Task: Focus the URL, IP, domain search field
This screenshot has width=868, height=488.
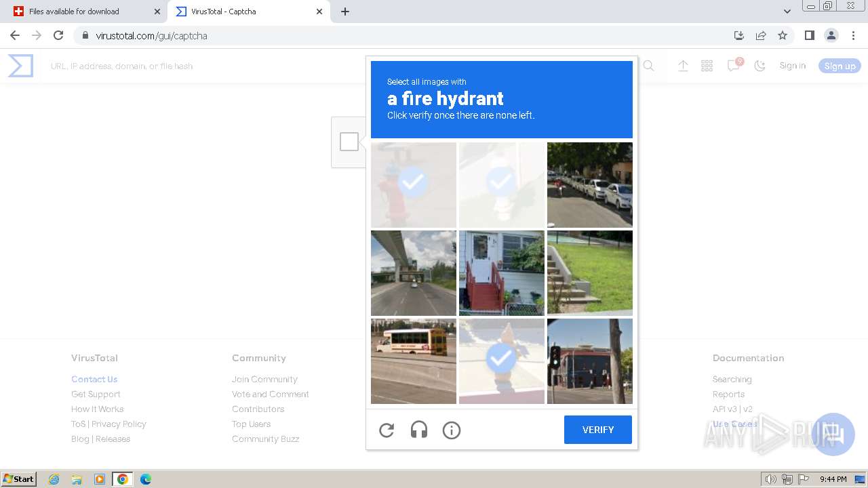Action: (339, 66)
